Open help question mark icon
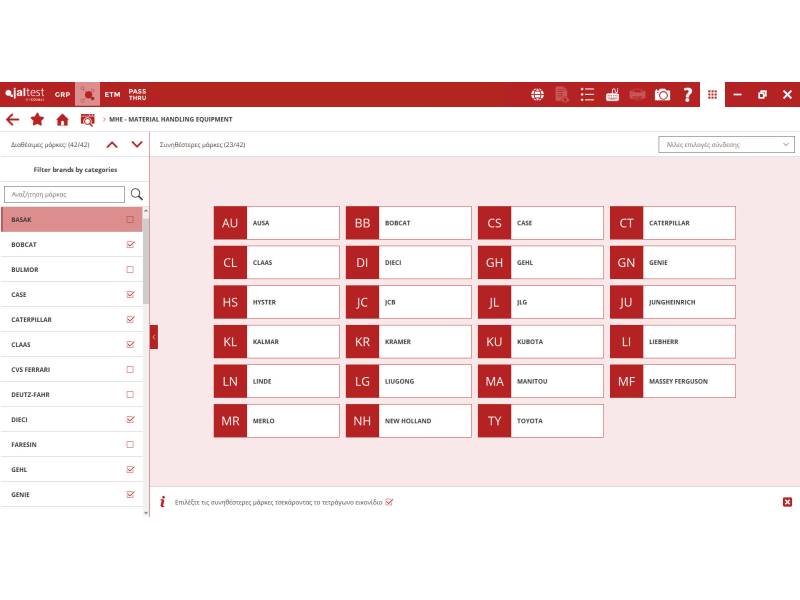This screenshot has width=800, height=600. (x=687, y=94)
